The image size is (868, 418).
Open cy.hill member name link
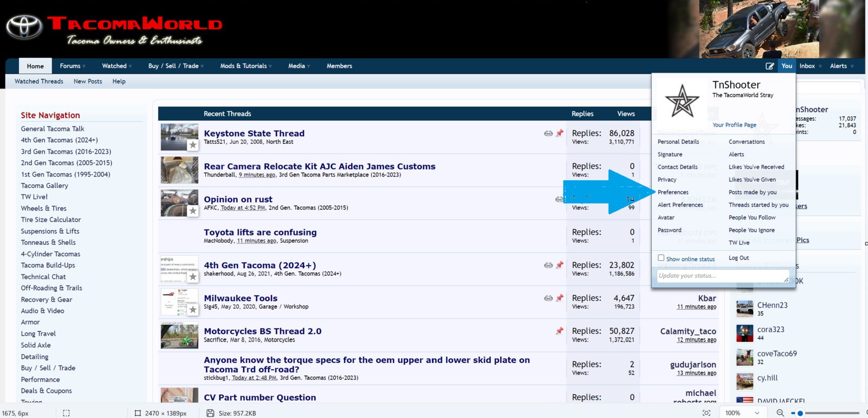tap(768, 378)
